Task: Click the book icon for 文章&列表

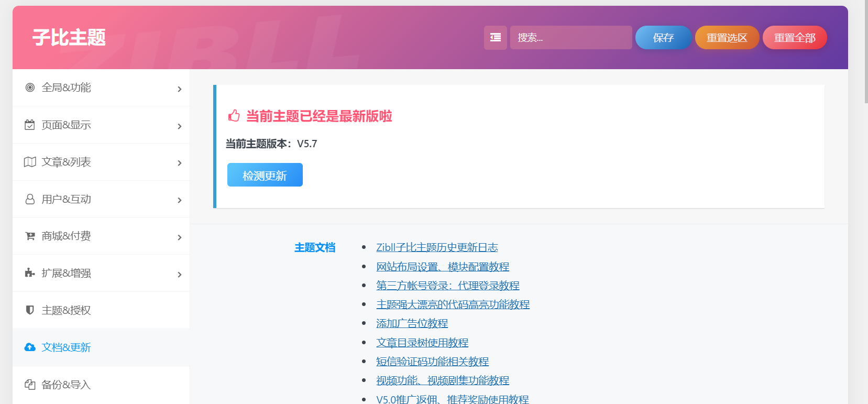Action: (30, 162)
